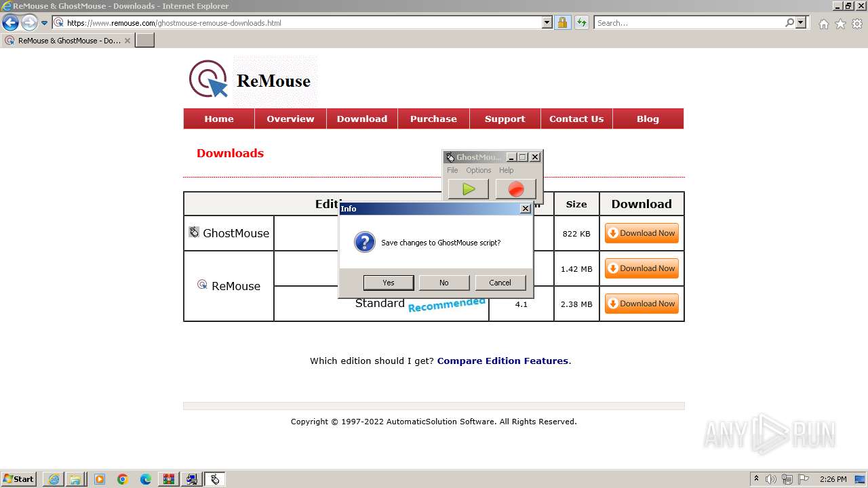Show hidden tray icons arrow
The image size is (868, 488).
[x=756, y=479]
